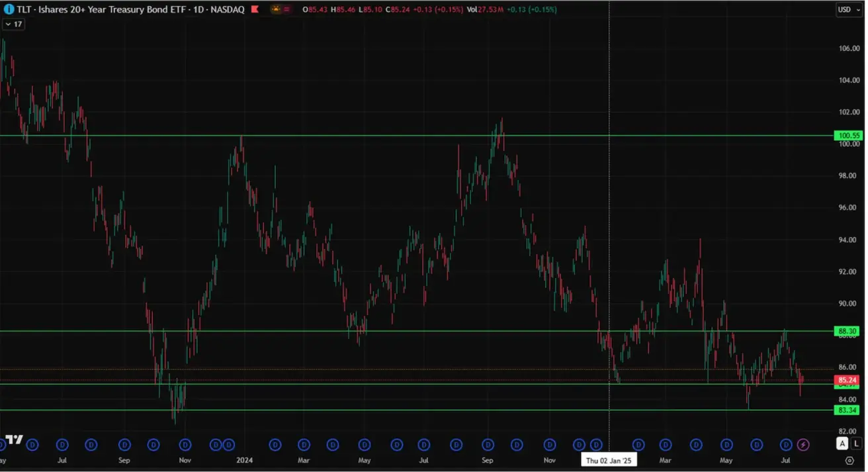This screenshot has height=472, width=868.
Task: Click dividend marker above Jul 2025
Action: (786, 444)
